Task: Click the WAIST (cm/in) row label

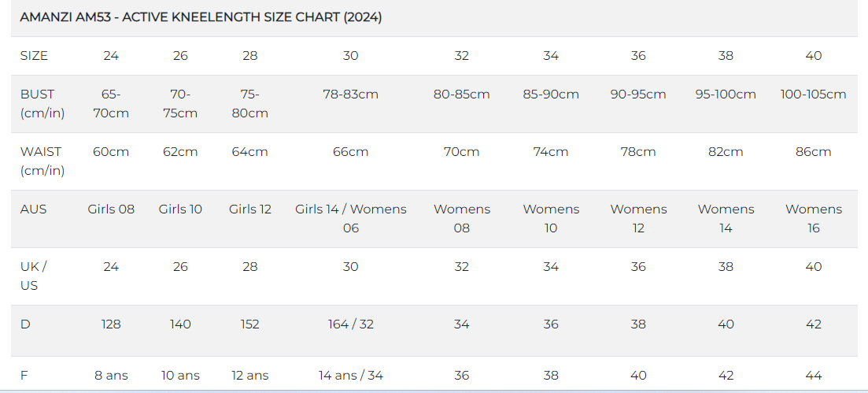Action: pyautogui.click(x=42, y=161)
